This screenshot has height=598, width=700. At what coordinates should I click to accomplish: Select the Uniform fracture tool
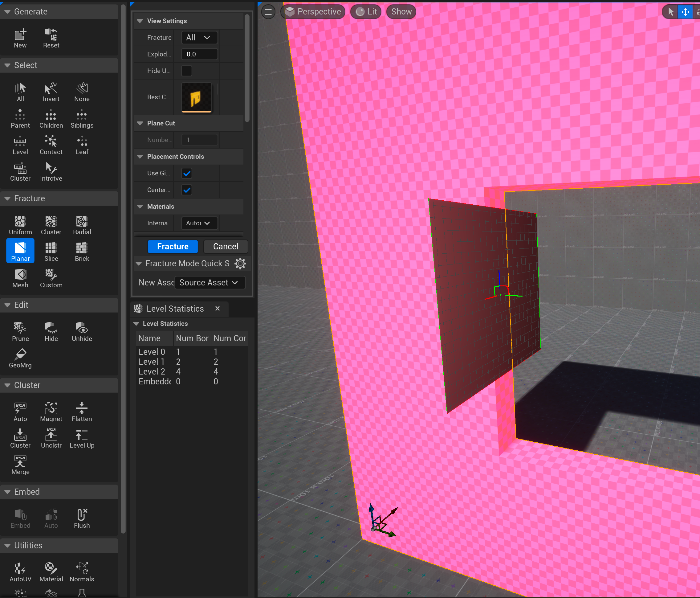pyautogui.click(x=20, y=225)
